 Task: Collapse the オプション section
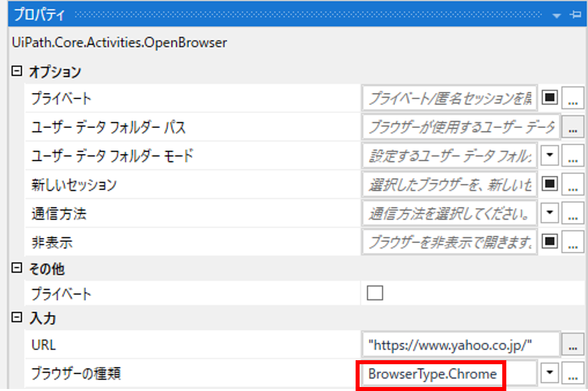[x=17, y=71]
